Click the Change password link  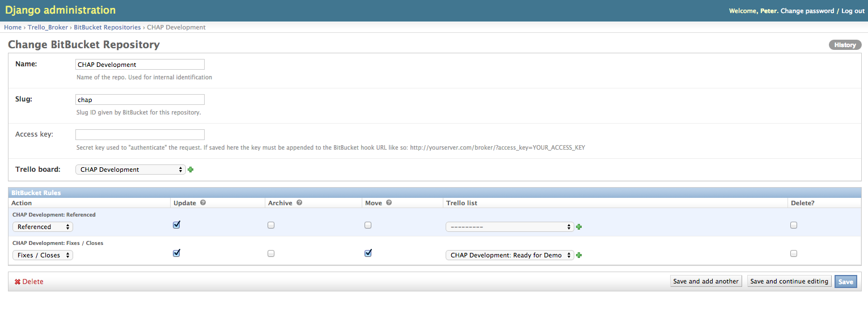807,11
